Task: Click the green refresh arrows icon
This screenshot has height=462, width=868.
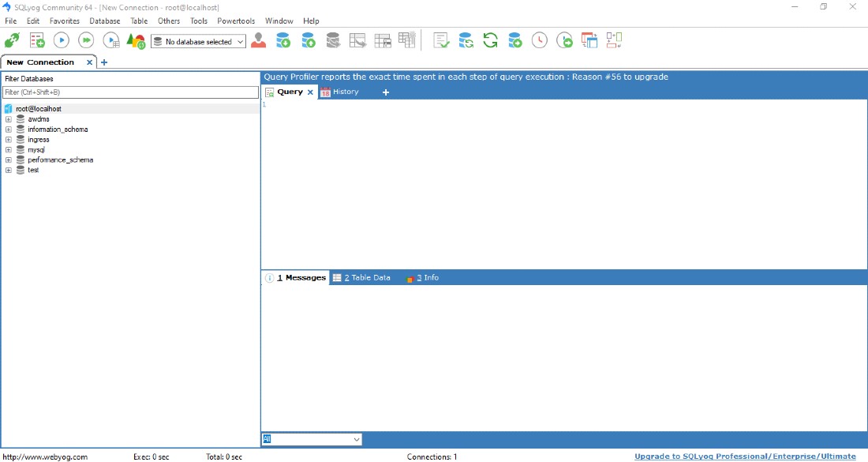Action: pos(491,40)
